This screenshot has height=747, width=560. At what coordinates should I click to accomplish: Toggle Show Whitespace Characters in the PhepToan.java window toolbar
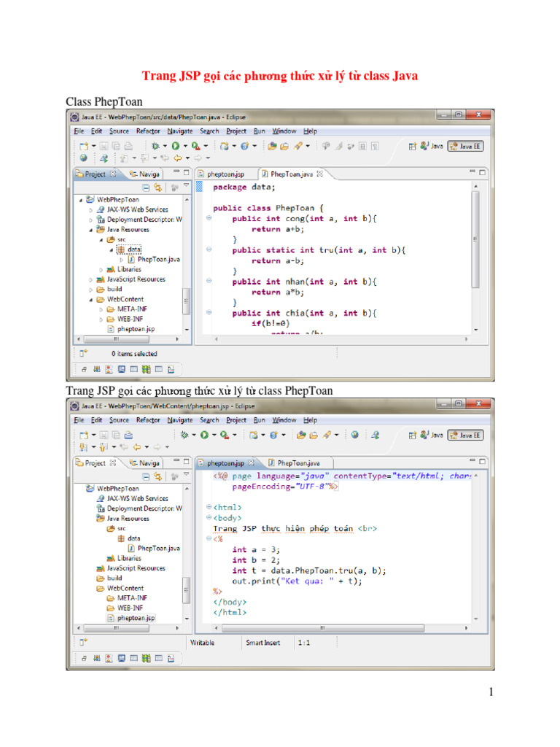click(x=376, y=146)
